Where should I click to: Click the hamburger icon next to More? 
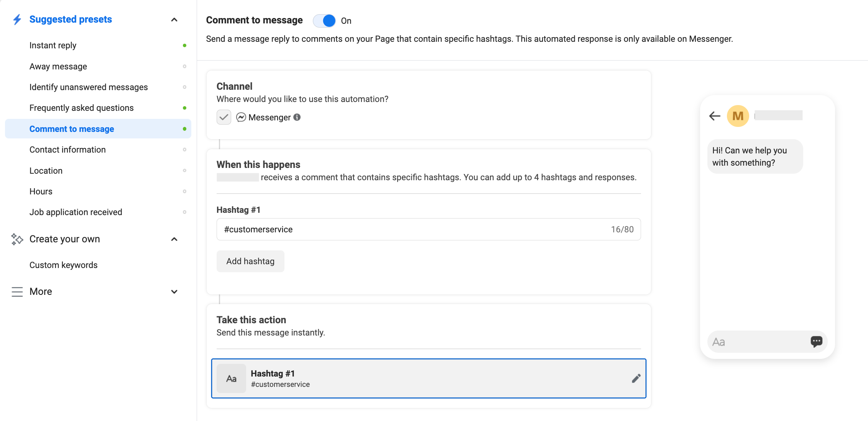17,292
